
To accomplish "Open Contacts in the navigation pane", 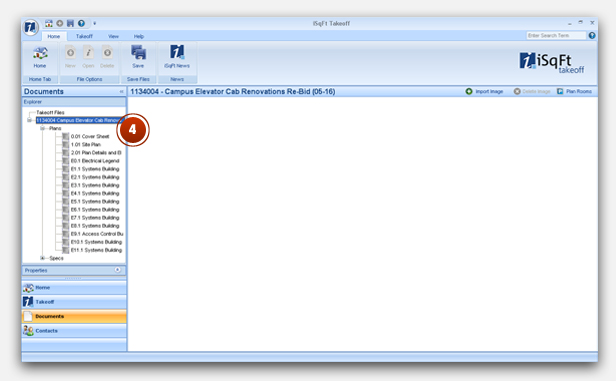I will click(74, 331).
